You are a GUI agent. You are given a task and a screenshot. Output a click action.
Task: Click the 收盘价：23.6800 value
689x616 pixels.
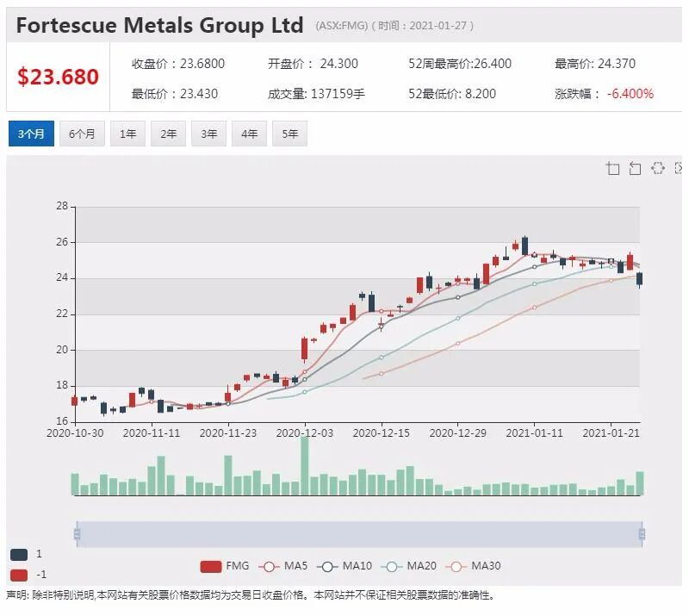coord(178,64)
